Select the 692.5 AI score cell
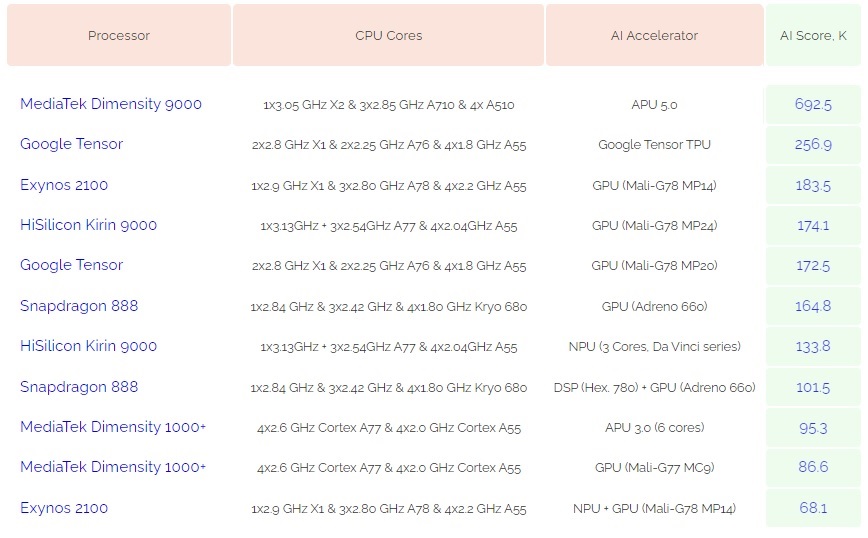The height and width of the screenshot is (538, 868). (813, 104)
